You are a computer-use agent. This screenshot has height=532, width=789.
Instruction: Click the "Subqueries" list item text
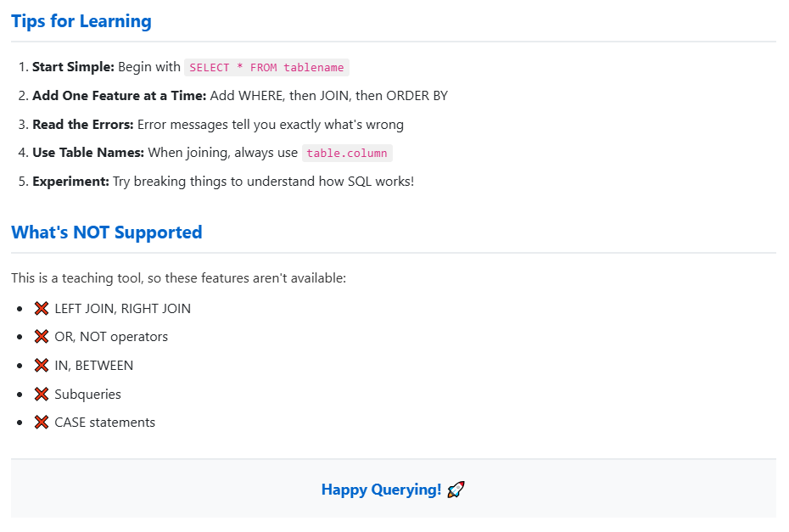pos(87,395)
